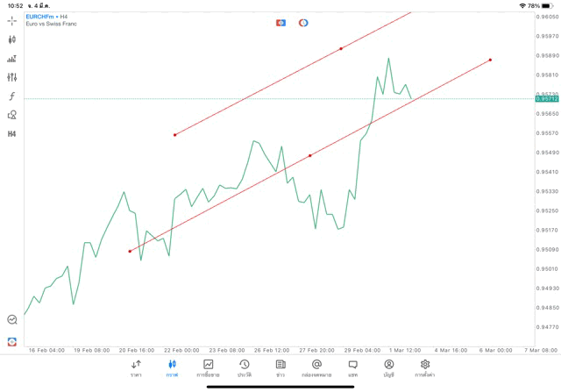Tap the green 0.95712 current price label
Screen dimensions: 561x392
click(548, 98)
